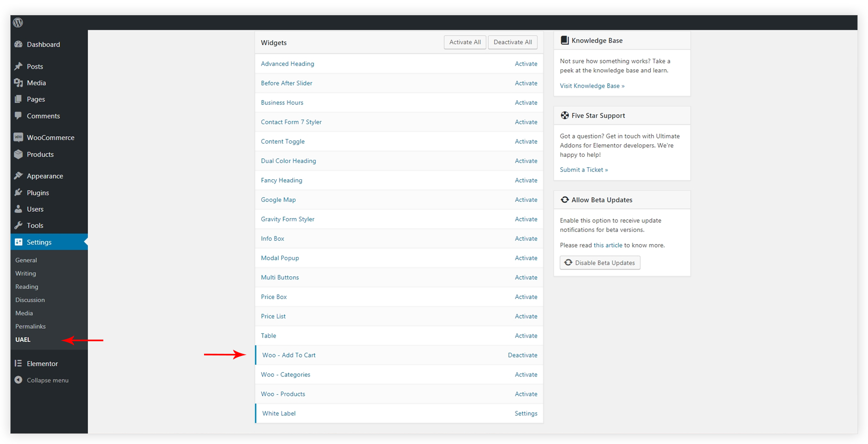The height and width of the screenshot is (444, 868).
Task: Click the Deactivate All button
Action: (x=513, y=42)
